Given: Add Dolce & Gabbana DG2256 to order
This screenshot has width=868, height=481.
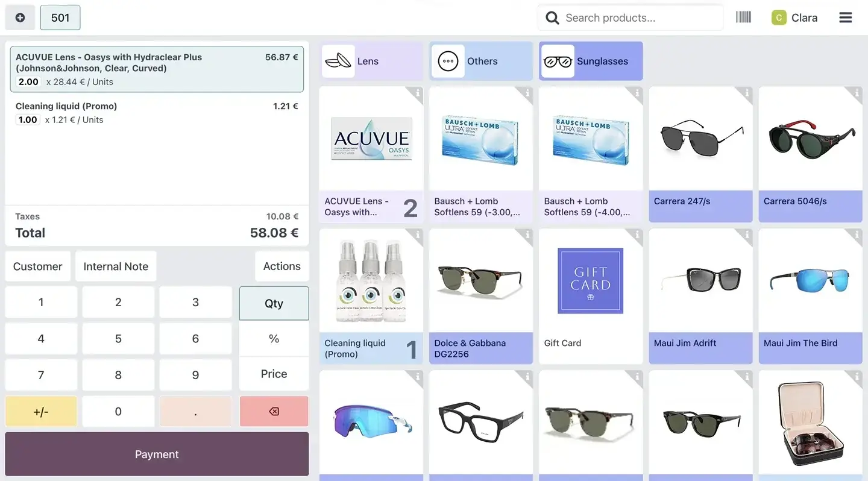Looking at the screenshot, I should coord(480,295).
